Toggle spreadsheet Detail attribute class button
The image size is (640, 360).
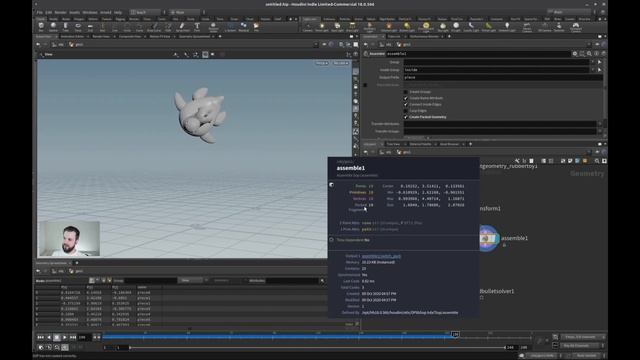(109, 280)
